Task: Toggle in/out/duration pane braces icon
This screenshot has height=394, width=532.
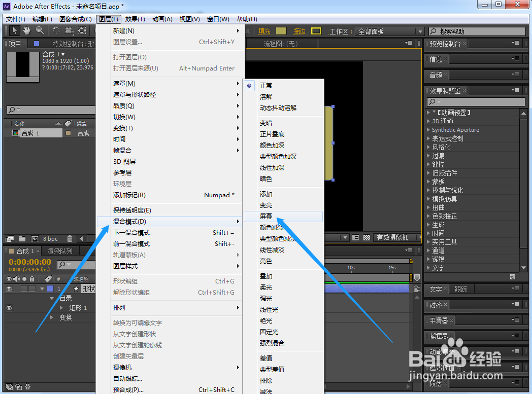Action: [x=28, y=386]
